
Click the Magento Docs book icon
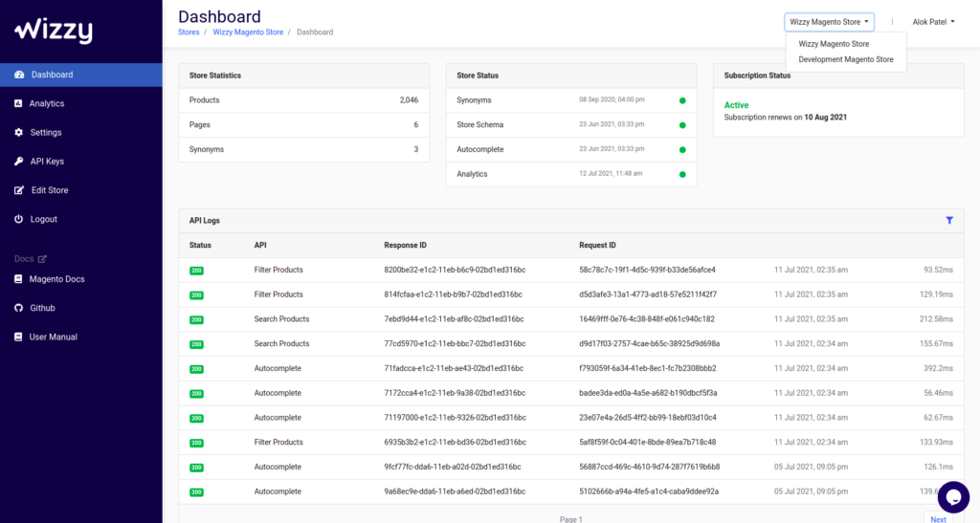pos(18,279)
